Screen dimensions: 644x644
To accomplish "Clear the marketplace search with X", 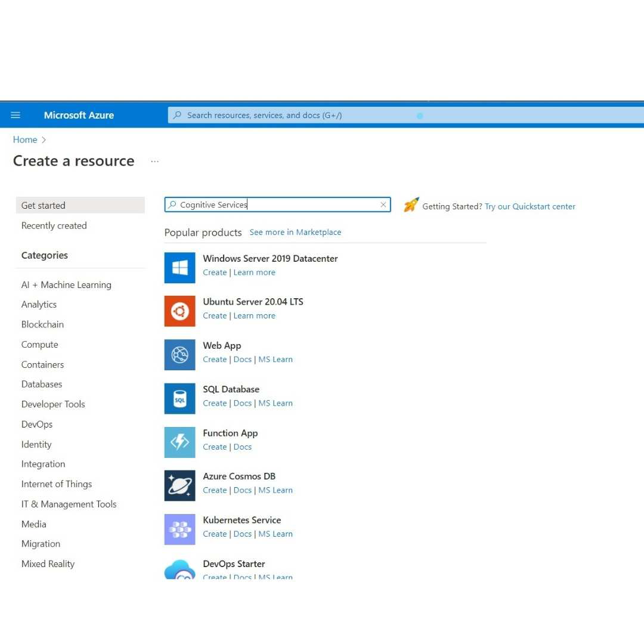I will [x=383, y=205].
